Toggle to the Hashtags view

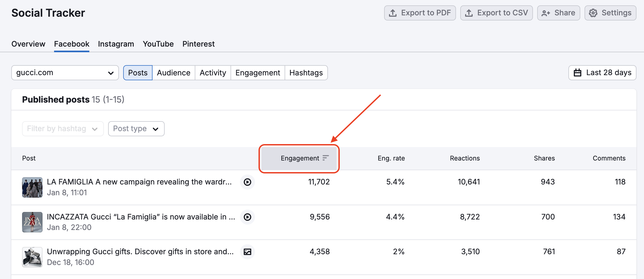coord(306,72)
